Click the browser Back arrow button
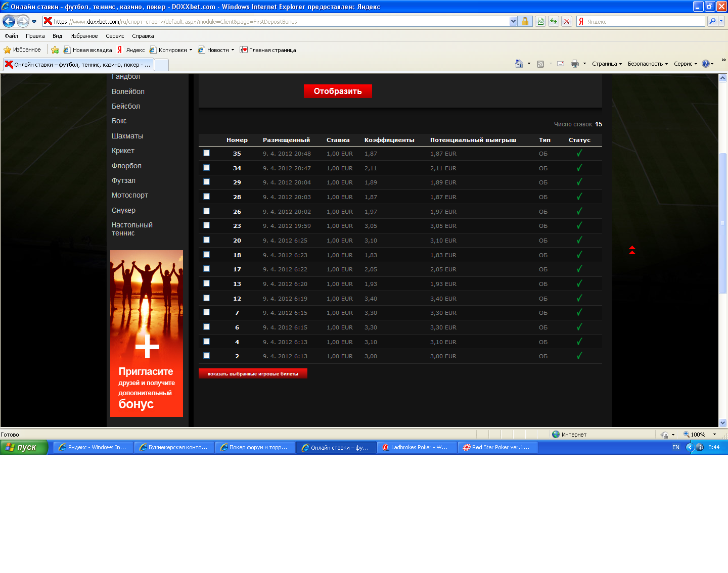Viewport: 728px width, 573px height. (x=9, y=21)
